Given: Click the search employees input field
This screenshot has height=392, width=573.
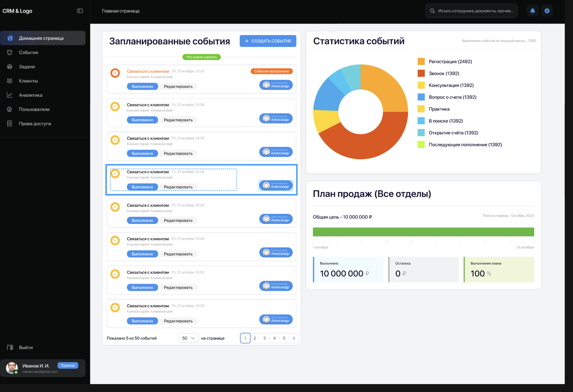Looking at the screenshot, I should [471, 11].
